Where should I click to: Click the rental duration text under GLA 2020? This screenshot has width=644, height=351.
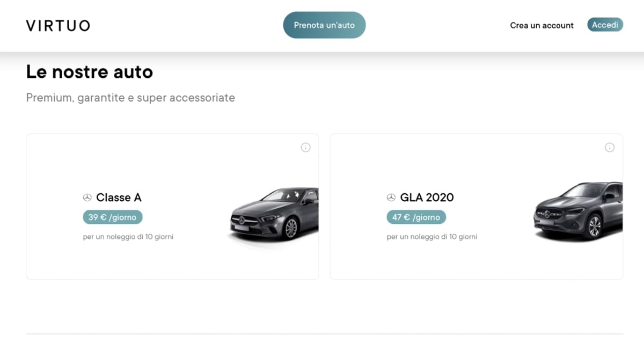pos(432,237)
